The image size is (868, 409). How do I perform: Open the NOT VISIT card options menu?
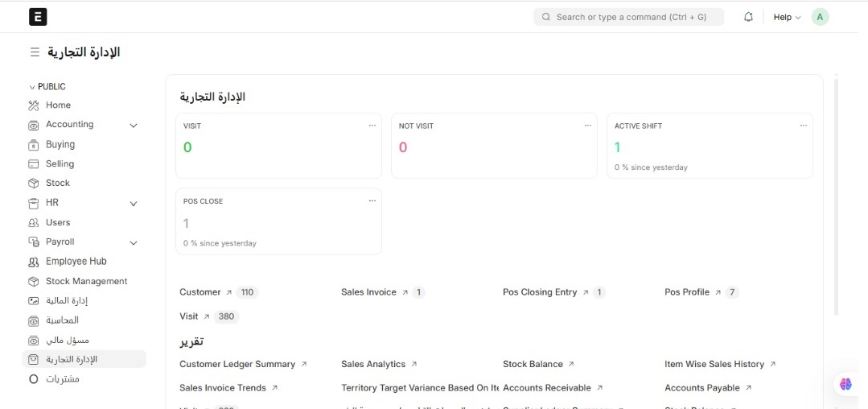tap(587, 126)
